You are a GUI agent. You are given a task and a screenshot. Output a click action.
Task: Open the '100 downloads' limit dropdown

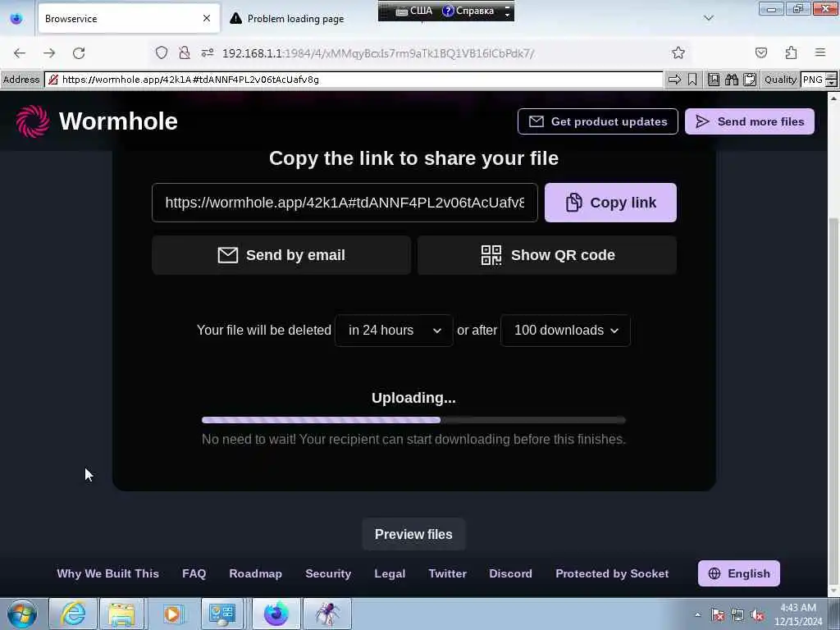(566, 331)
